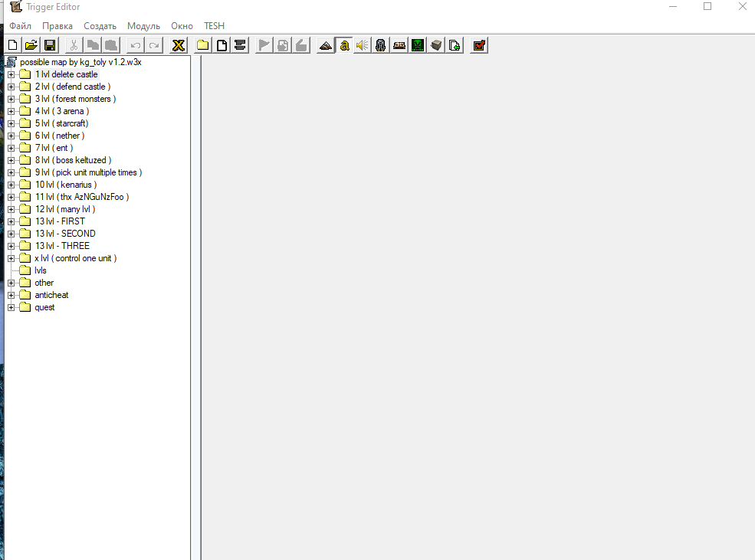Screen dimensions: 755x560
Task: Open the TESH menu
Action: [x=215, y=26]
